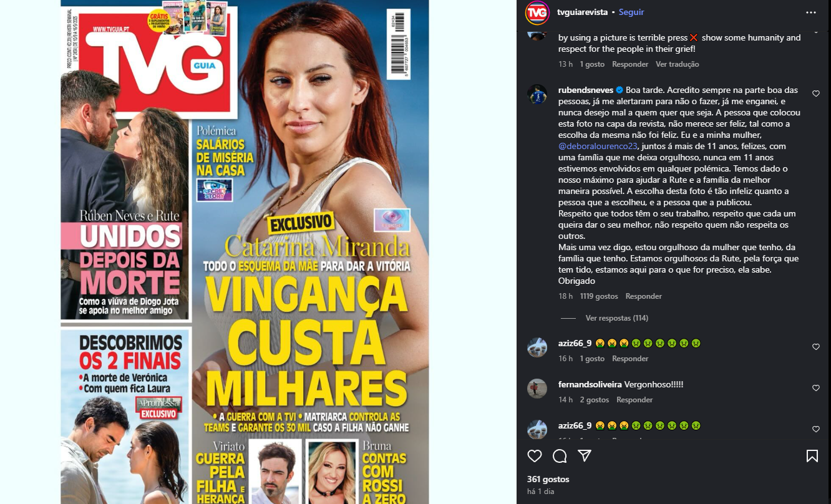The width and height of the screenshot is (831, 504).
Task: Open the rubendsneves commenter avatar
Action: pyautogui.click(x=537, y=94)
